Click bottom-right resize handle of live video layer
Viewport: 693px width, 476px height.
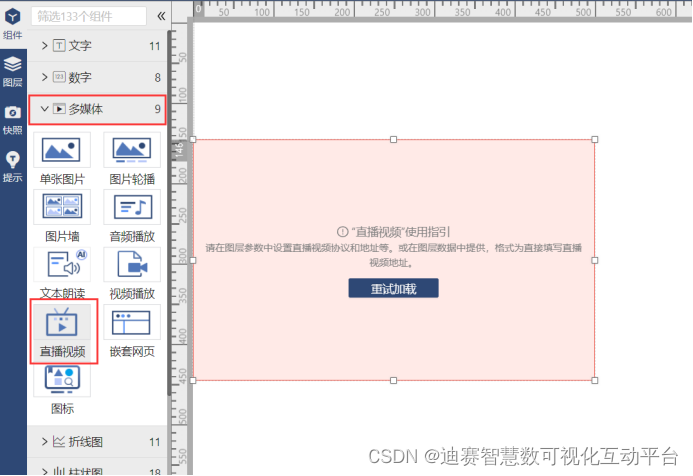595,381
